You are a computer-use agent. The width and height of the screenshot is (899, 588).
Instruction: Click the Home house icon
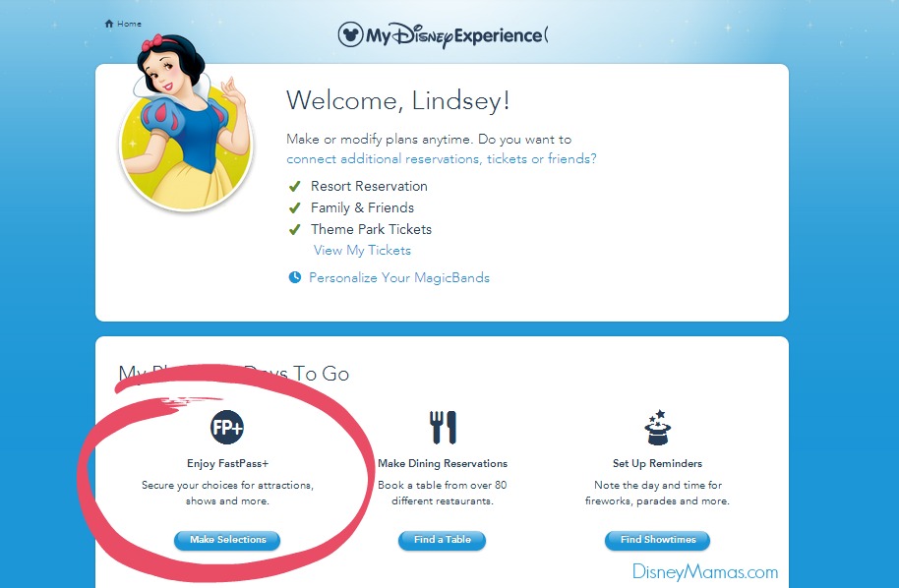tap(109, 24)
